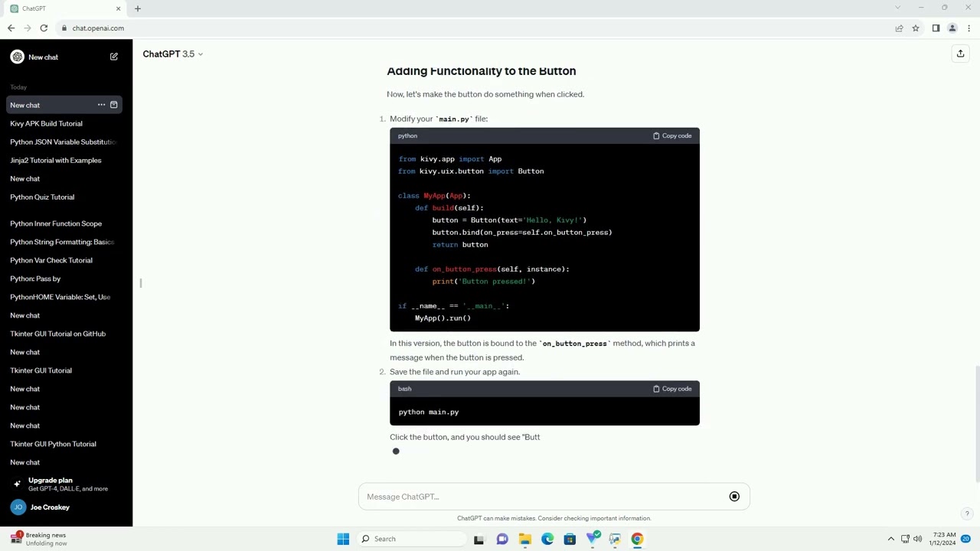The height and width of the screenshot is (551, 980).
Task: Reload the page with refresh icon
Action: pos(44,28)
